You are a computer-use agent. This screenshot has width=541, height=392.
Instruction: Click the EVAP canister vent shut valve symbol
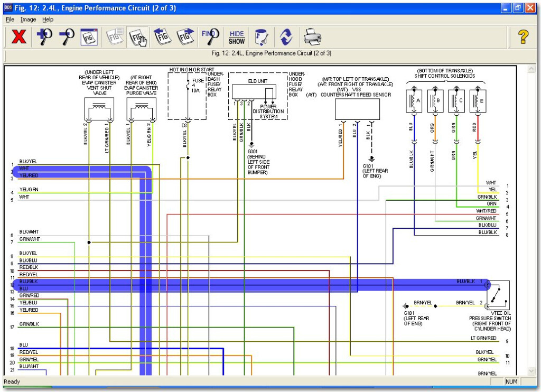[99, 109]
